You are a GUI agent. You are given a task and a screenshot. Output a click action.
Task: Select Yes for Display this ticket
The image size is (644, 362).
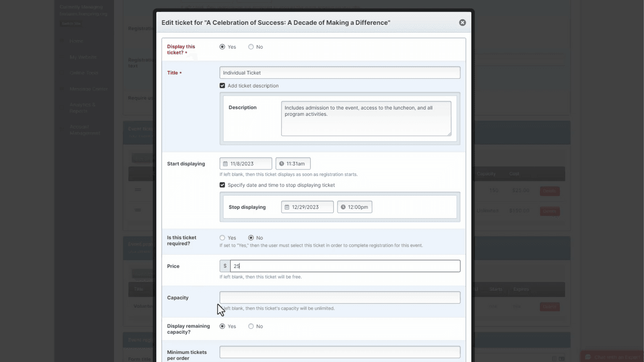click(222, 47)
